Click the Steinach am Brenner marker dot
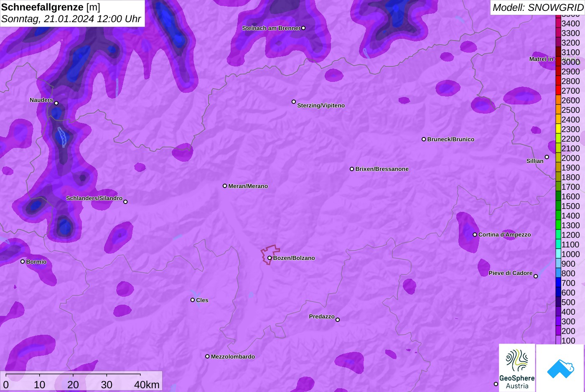This screenshot has width=585, height=392. point(303,28)
